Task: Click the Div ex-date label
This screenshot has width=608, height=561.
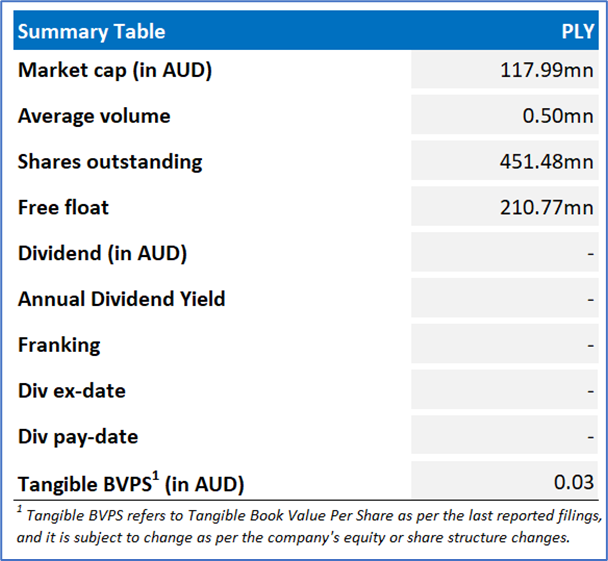Action: coord(72,390)
